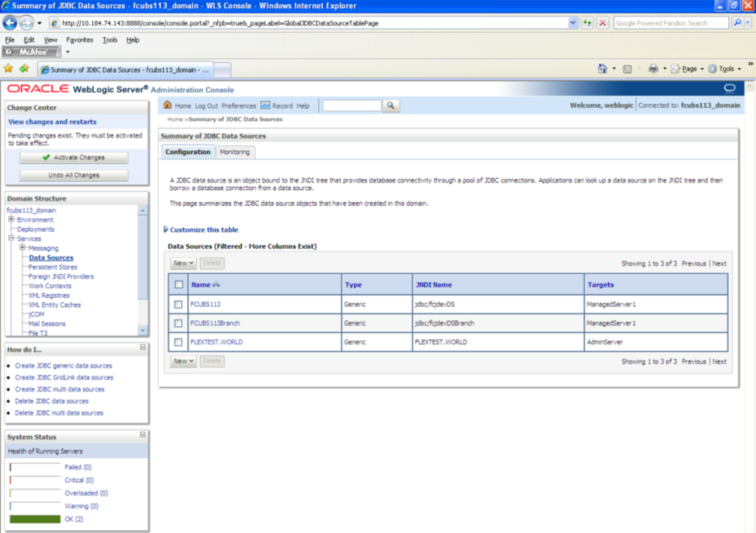Click the Critical (0) health bar
This screenshot has height=533, width=756.
tap(35, 480)
